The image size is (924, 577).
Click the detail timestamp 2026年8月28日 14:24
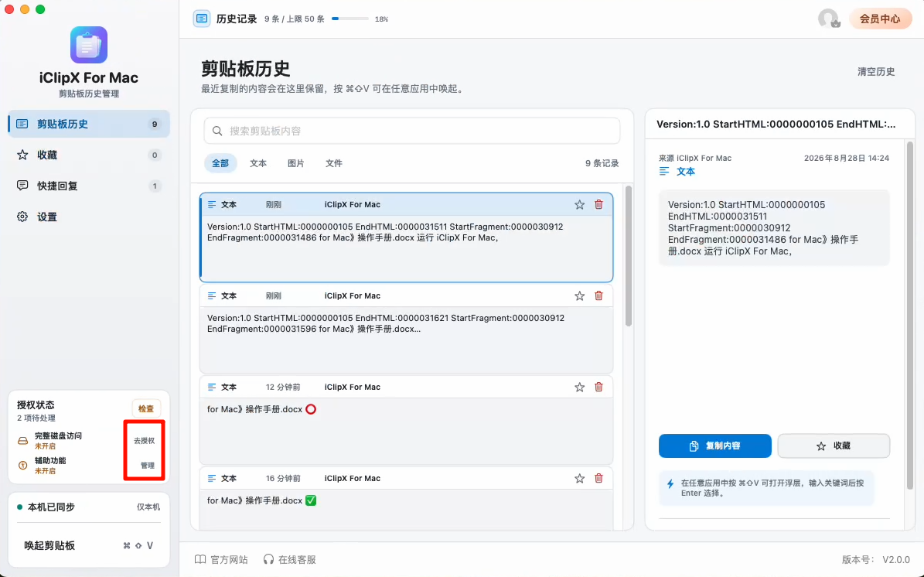846,158
